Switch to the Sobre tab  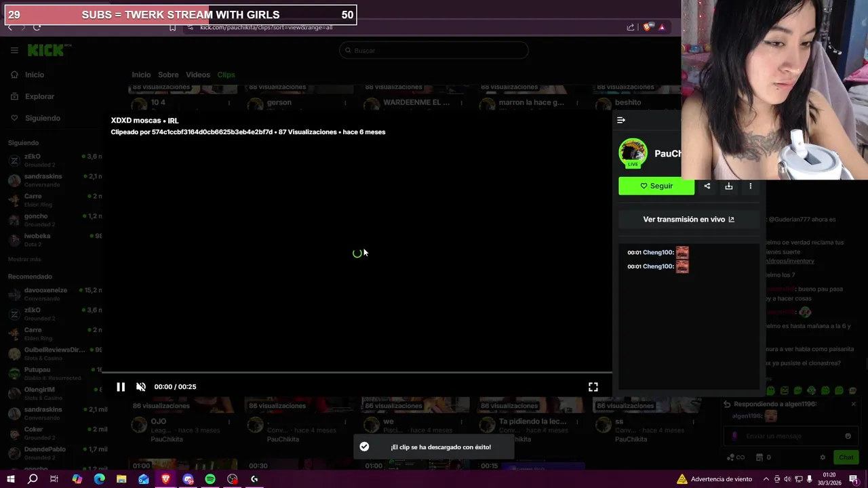coord(168,75)
